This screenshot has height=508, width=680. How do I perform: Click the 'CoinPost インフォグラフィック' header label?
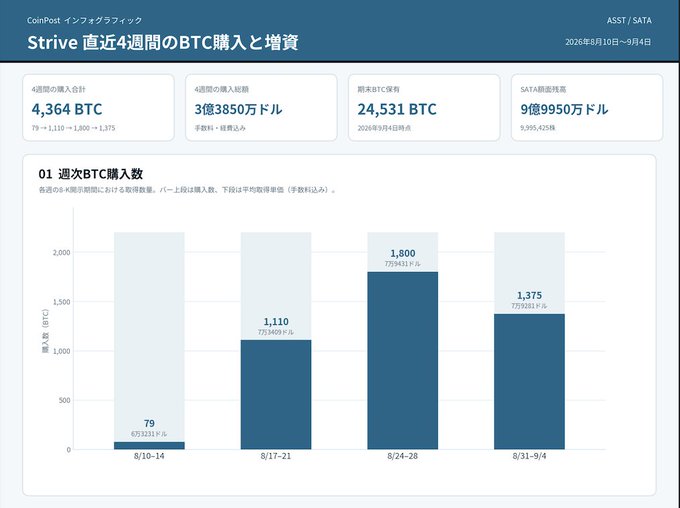85,20
